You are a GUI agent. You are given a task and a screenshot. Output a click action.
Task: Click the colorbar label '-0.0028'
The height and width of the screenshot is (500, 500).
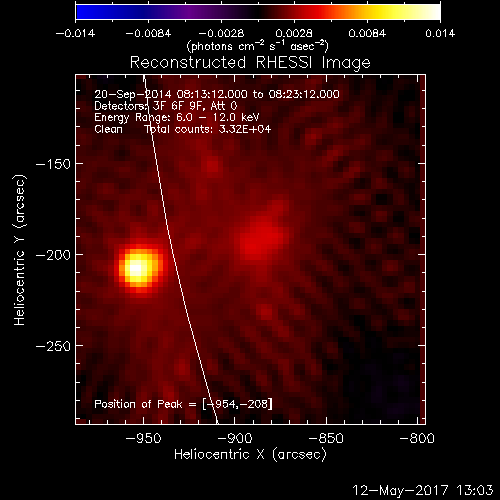click(221, 34)
